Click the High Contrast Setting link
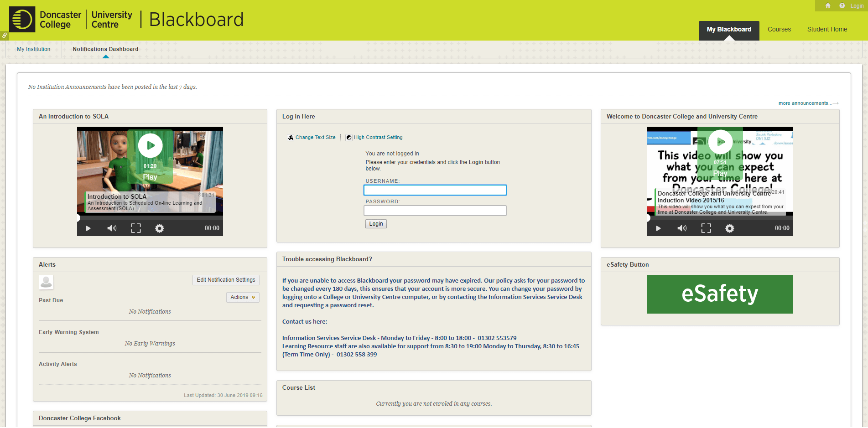This screenshot has width=868, height=428. [x=378, y=138]
